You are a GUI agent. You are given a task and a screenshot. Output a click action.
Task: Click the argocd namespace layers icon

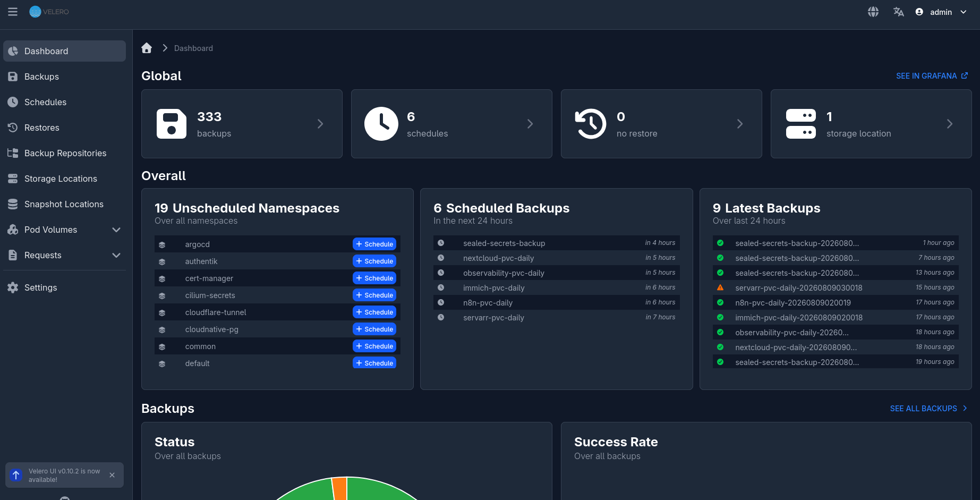[162, 245]
